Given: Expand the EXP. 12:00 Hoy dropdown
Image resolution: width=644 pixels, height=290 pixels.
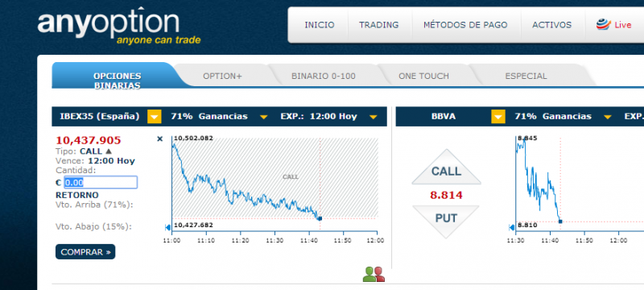Looking at the screenshot, I should [x=373, y=117].
